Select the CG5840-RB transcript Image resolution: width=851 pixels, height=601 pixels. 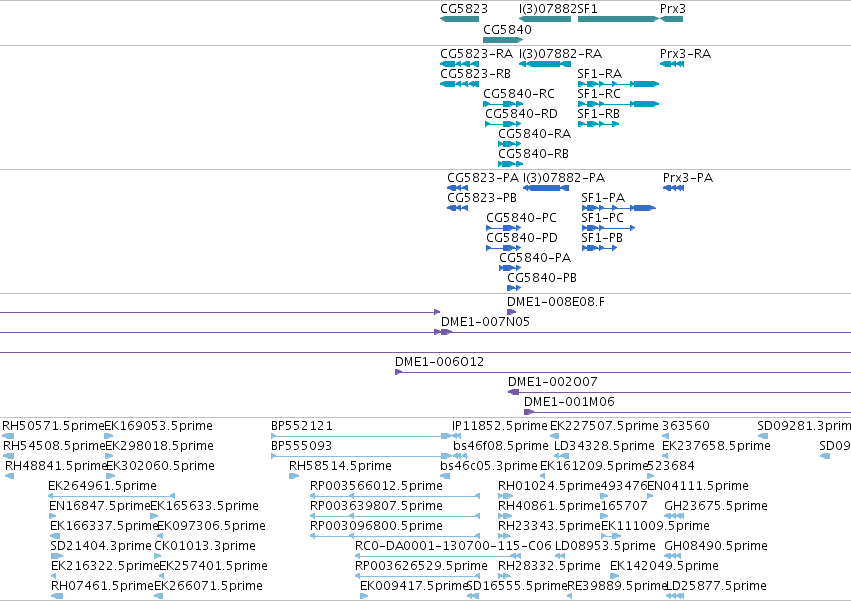click(533, 154)
